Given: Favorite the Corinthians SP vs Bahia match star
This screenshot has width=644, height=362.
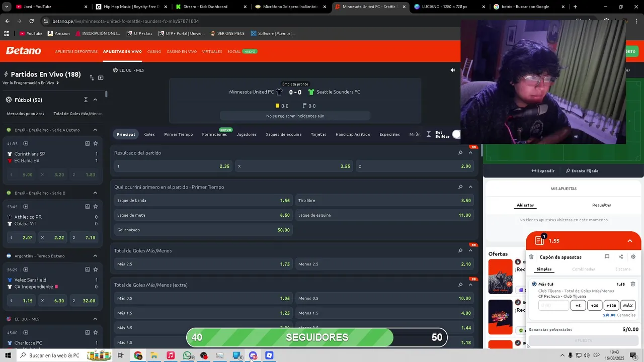Looking at the screenshot, I should tap(95, 143).
